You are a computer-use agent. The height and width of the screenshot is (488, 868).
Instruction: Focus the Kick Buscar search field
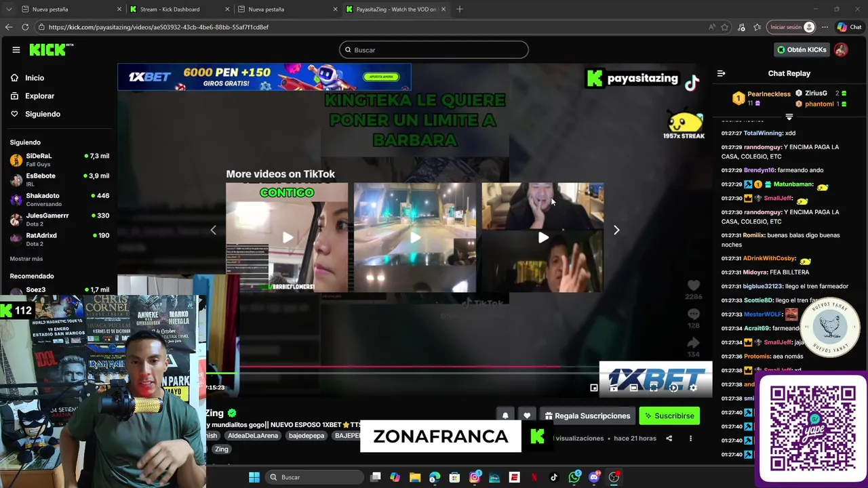434,49
